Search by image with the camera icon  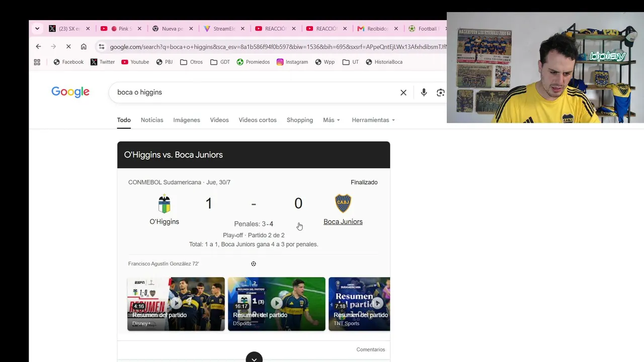point(440,93)
